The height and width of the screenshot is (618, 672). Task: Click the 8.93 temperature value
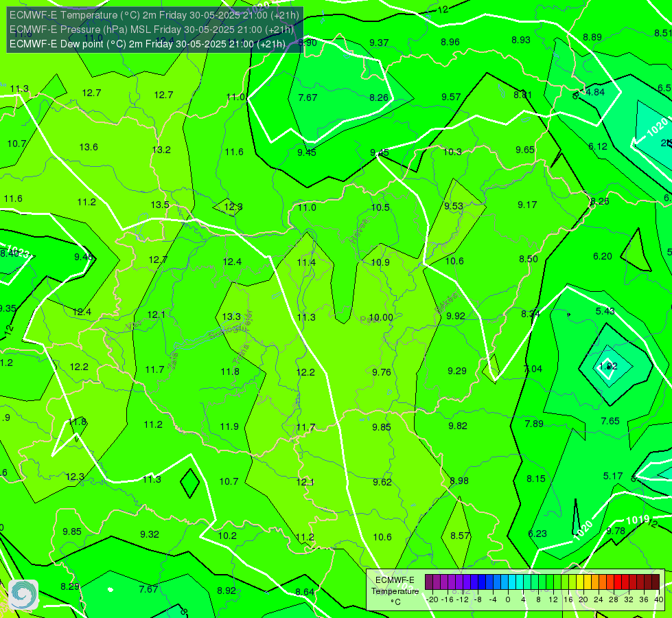[521, 40]
